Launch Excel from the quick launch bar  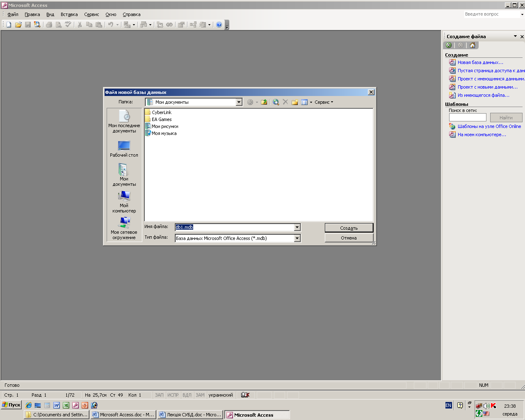pos(66,405)
